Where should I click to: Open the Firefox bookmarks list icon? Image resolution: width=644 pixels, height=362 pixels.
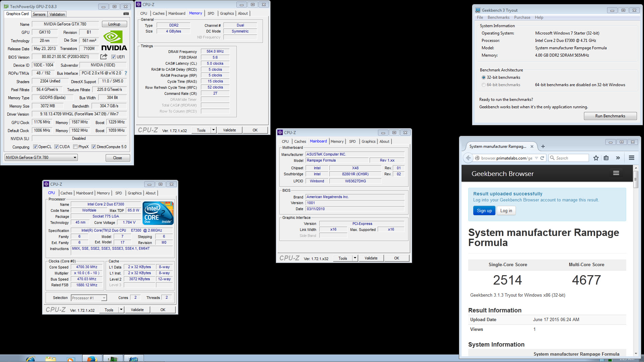point(606,158)
